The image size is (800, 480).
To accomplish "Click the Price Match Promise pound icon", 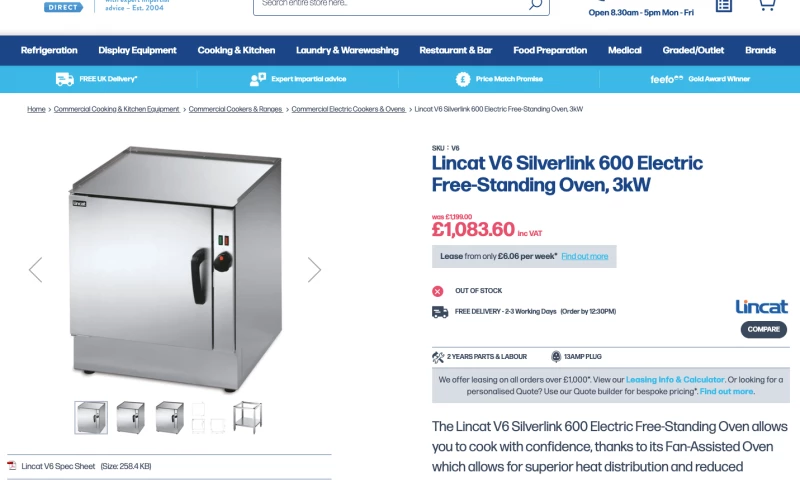I will coord(463,79).
